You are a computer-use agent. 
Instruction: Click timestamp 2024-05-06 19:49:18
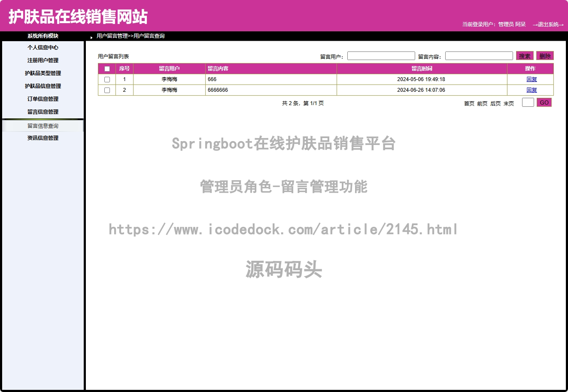[421, 79]
